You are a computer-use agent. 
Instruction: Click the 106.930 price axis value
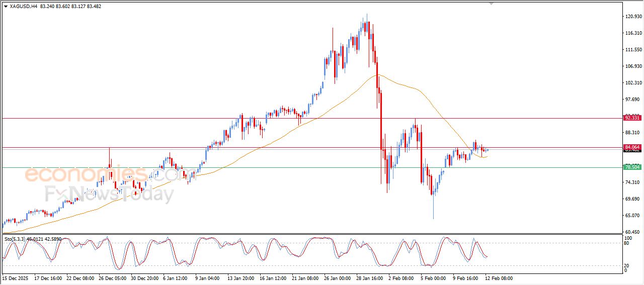633,66
